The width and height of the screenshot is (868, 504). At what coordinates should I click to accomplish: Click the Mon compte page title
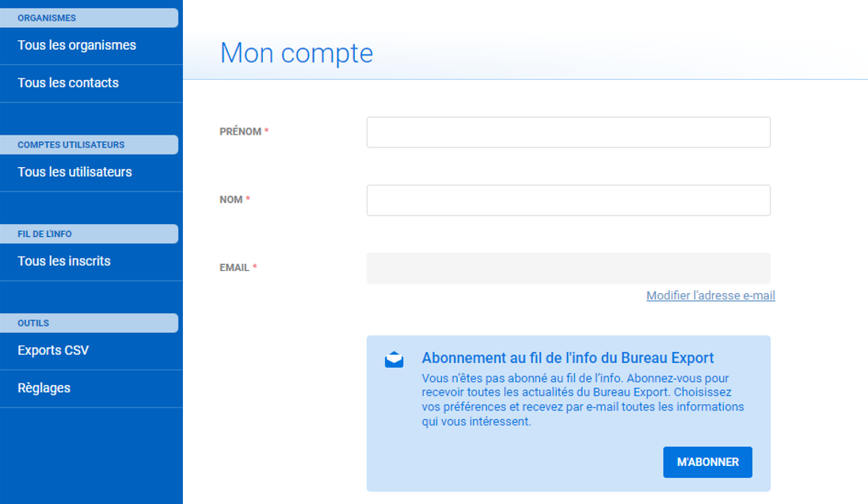[x=296, y=53]
